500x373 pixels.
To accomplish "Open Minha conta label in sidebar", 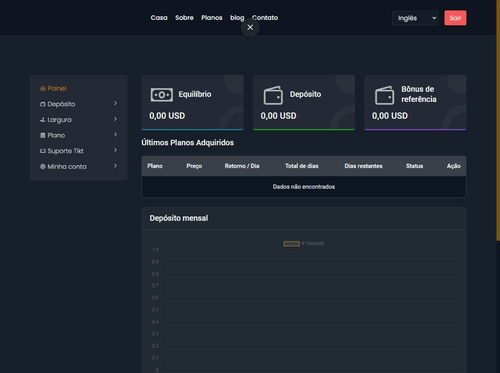I will [67, 167].
